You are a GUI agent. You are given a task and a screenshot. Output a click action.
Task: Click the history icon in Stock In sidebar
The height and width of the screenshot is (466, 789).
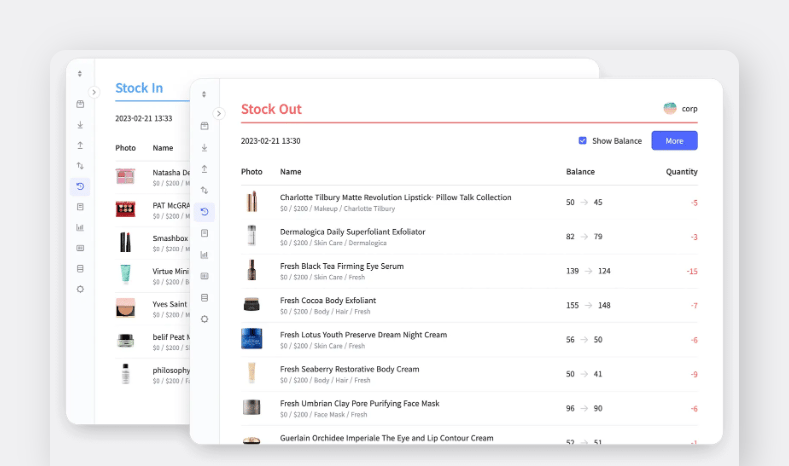pos(80,186)
